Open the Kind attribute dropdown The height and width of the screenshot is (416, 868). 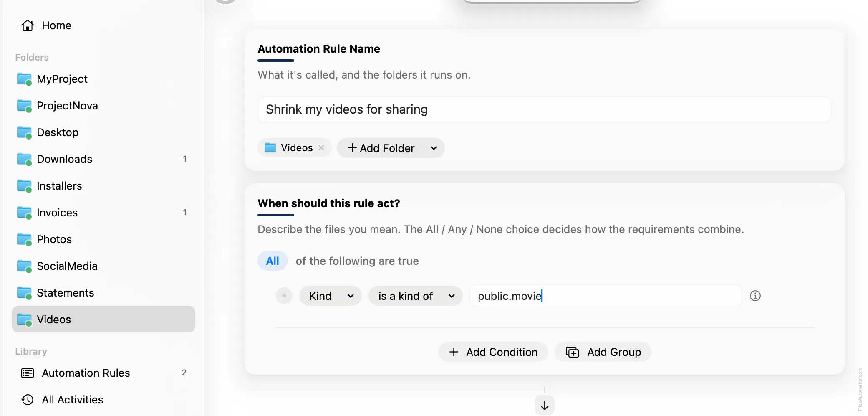point(330,296)
